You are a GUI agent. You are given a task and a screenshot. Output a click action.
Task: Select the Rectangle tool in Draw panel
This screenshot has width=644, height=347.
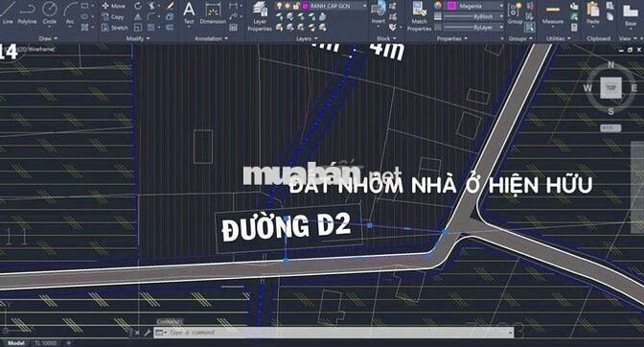[x=84, y=6]
